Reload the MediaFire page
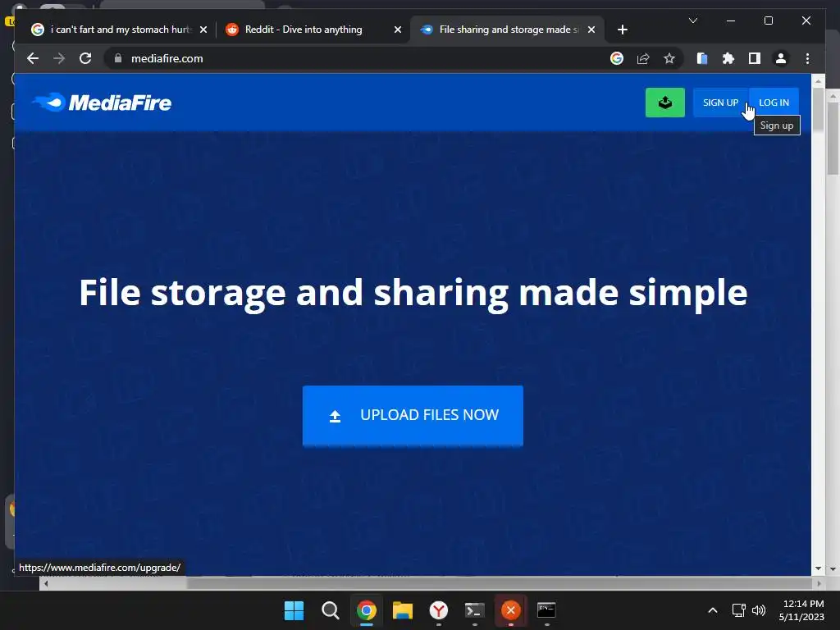 point(85,58)
